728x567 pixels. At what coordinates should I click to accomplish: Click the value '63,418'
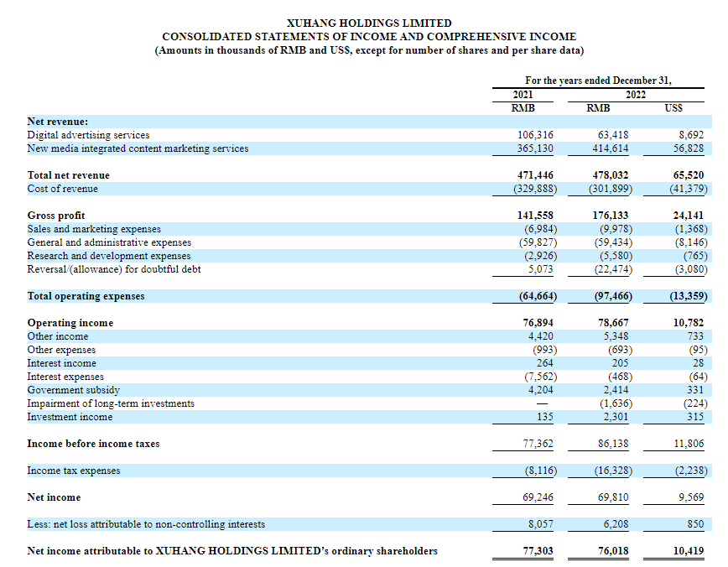[613, 135]
